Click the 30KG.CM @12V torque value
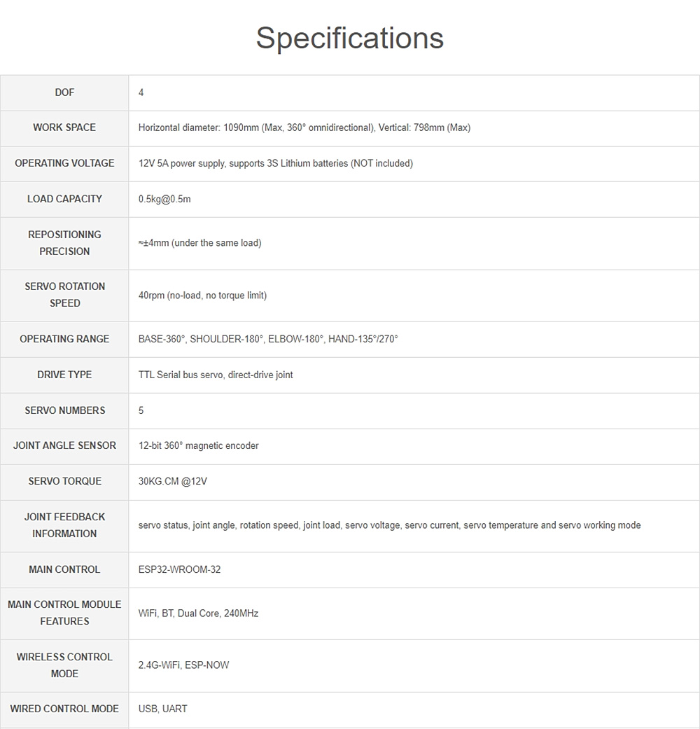700x729 pixels. pyautogui.click(x=173, y=481)
